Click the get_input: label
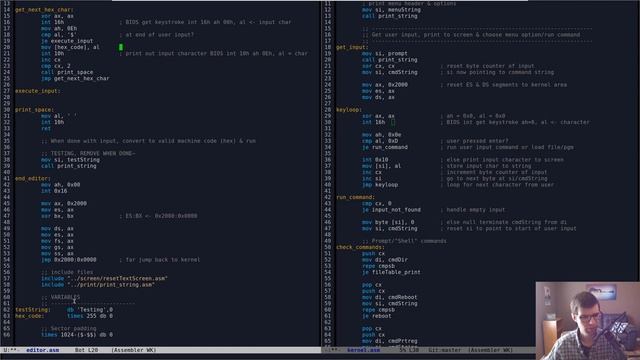 (x=352, y=47)
